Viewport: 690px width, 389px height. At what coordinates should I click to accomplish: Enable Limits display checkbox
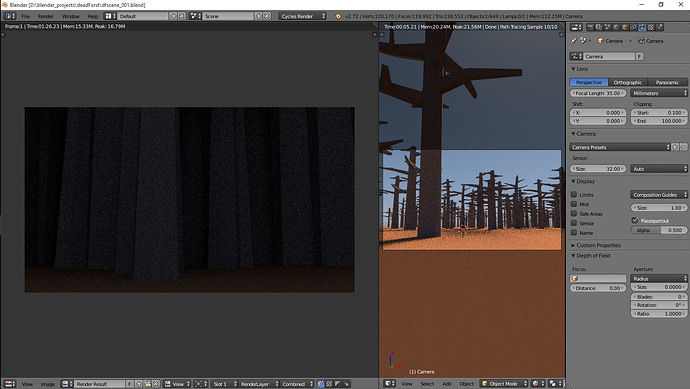click(x=574, y=194)
